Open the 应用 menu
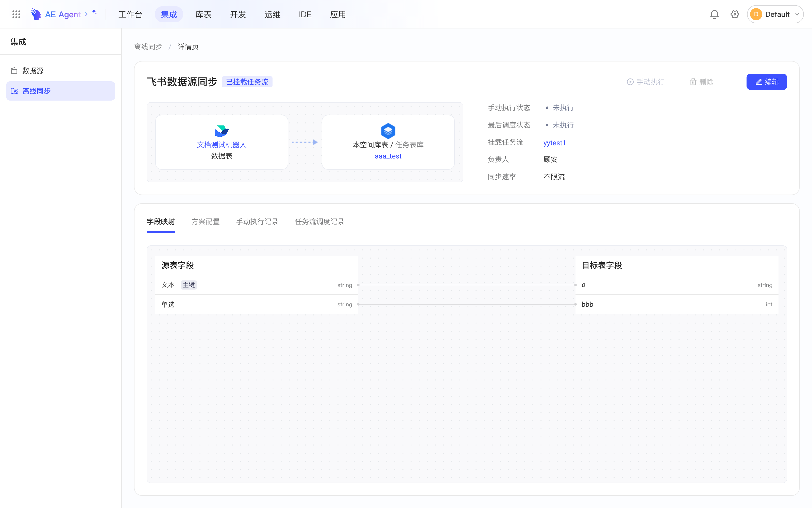The width and height of the screenshot is (812, 508). [338, 14]
